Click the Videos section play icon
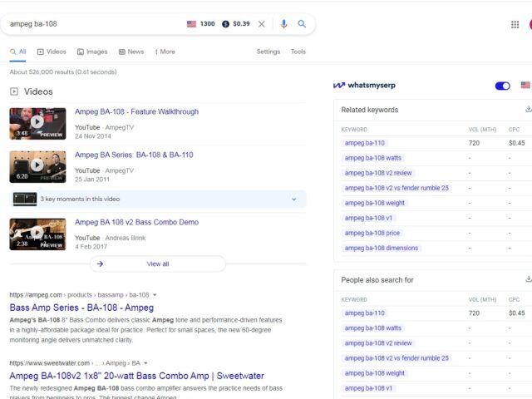 pyautogui.click(x=14, y=91)
